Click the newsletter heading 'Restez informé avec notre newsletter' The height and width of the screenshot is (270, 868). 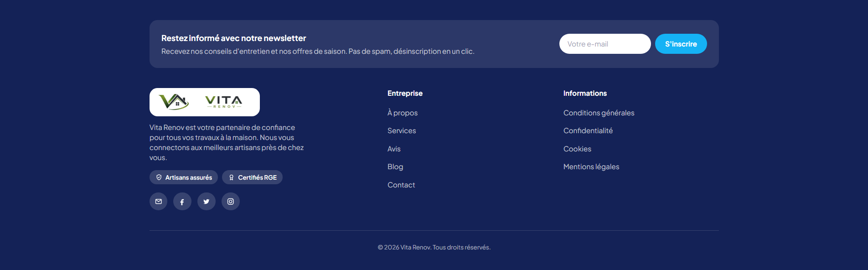click(x=233, y=38)
